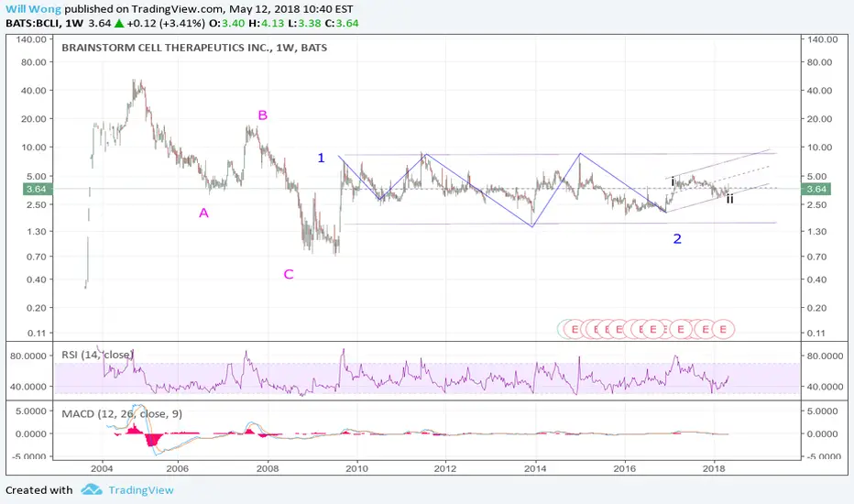Select the blue wave label 2

677,238
